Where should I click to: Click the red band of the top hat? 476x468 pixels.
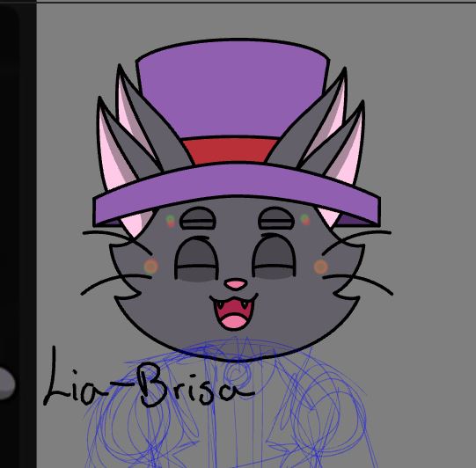click(231, 150)
